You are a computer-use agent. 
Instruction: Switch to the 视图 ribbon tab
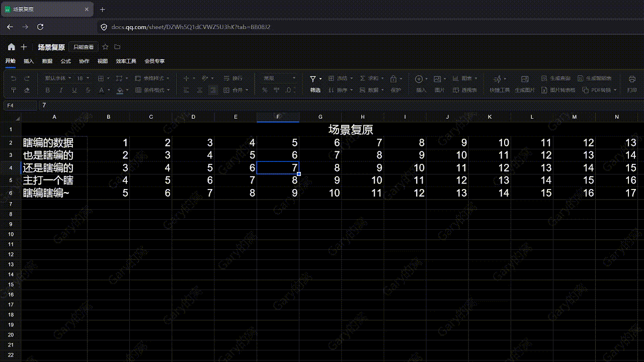[103, 61]
